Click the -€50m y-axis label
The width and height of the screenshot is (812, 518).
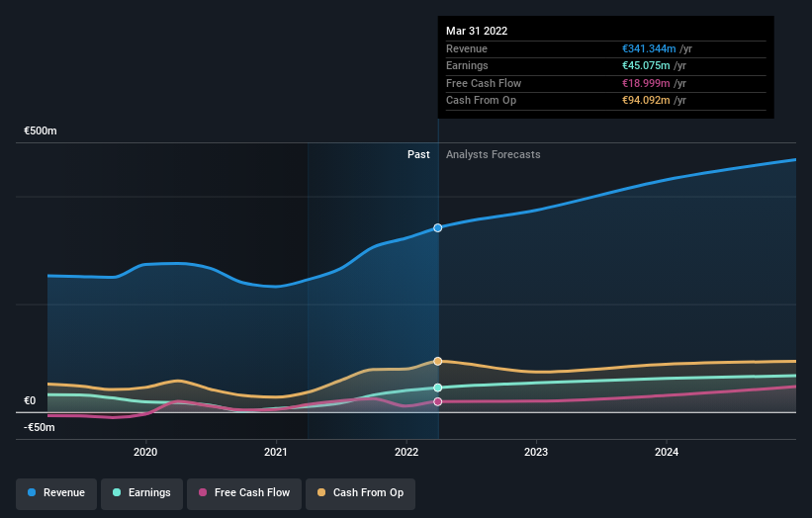(40, 427)
